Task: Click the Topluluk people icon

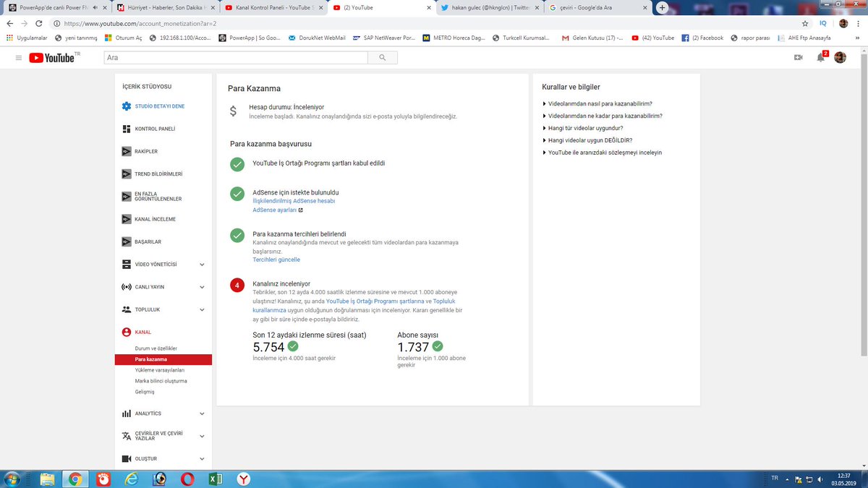Action: (x=127, y=309)
